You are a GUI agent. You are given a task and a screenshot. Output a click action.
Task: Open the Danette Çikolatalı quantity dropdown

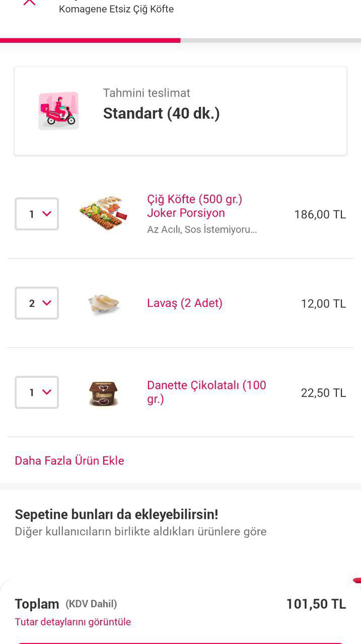coord(36,392)
